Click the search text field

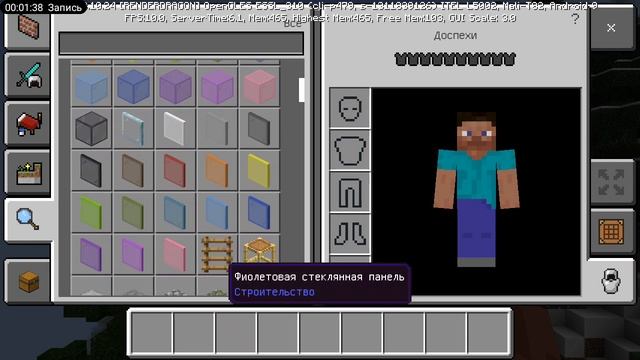click(181, 43)
